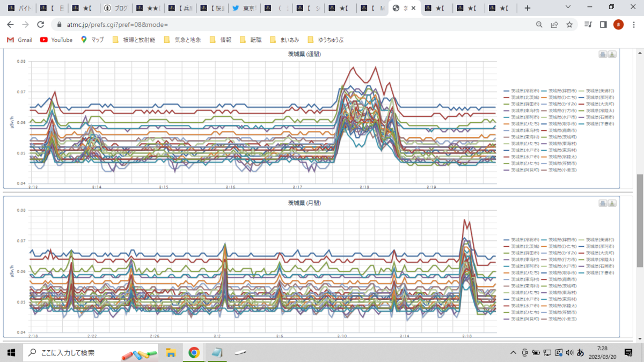The height and width of the screenshot is (362, 644).
Task: Open the YouTube bookmark
Action: [56, 40]
